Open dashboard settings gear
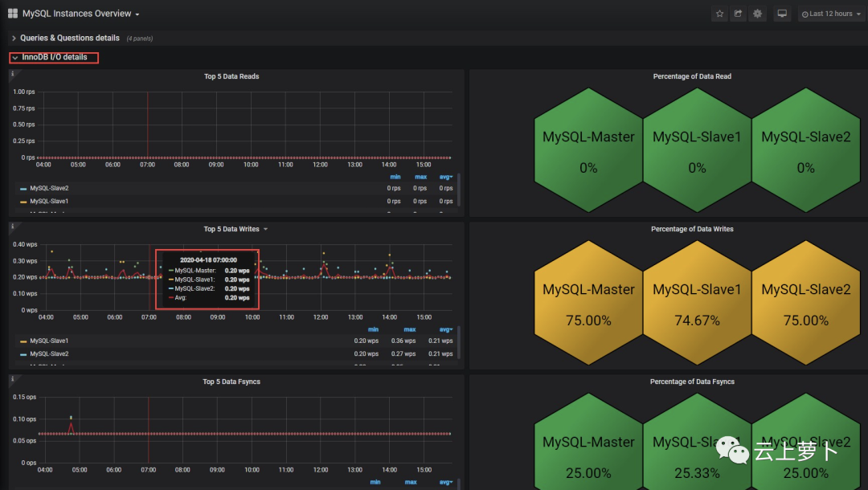The width and height of the screenshot is (868, 490). coord(757,14)
